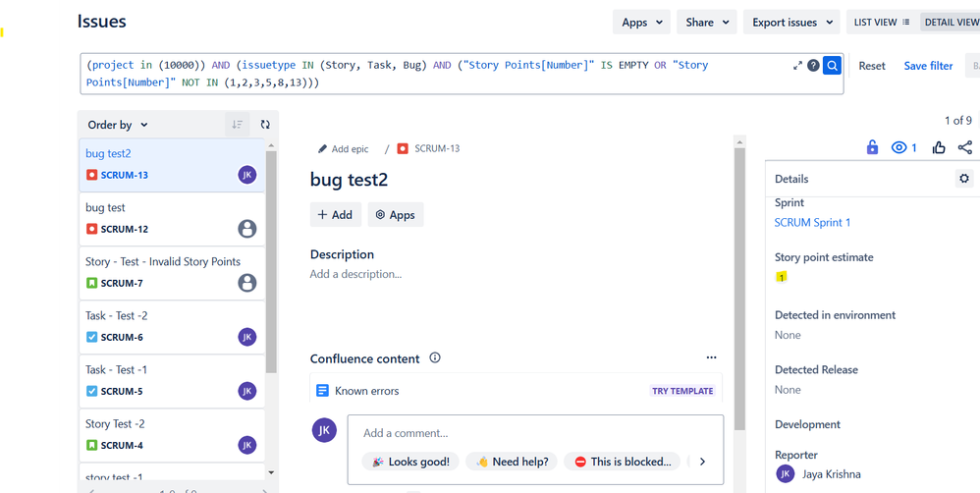The height and width of the screenshot is (493, 980).
Task: Click the + Add button under title
Action: tap(335, 214)
